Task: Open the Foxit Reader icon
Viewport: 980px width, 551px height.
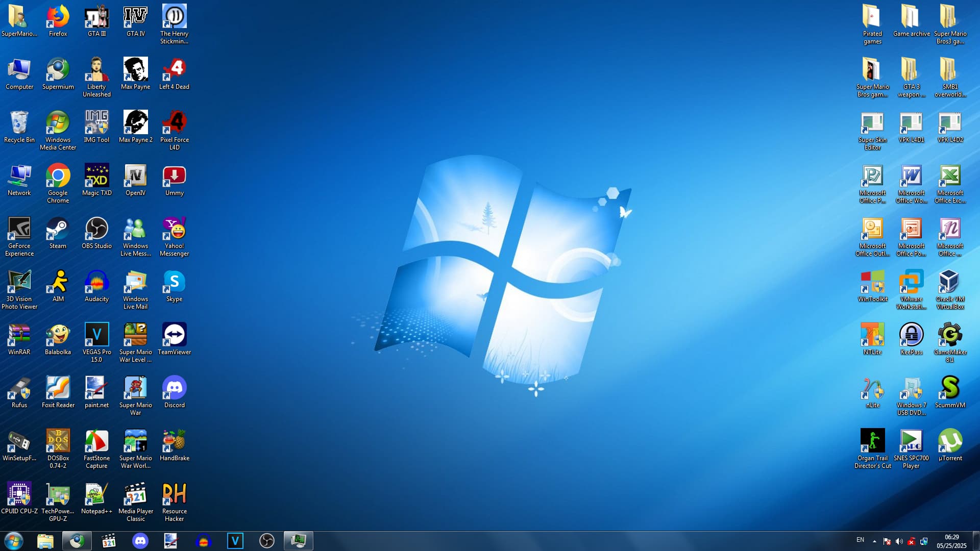Action: (58, 392)
